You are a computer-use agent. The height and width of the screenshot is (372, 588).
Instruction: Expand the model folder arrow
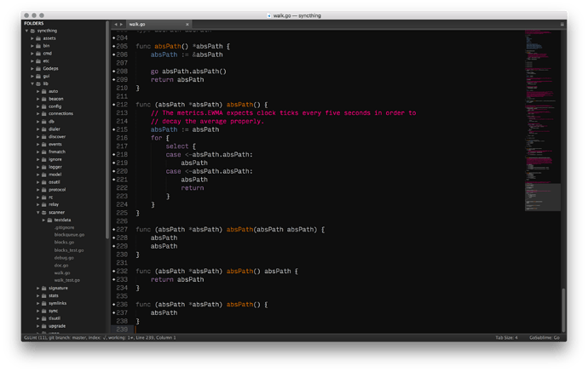pos(37,175)
